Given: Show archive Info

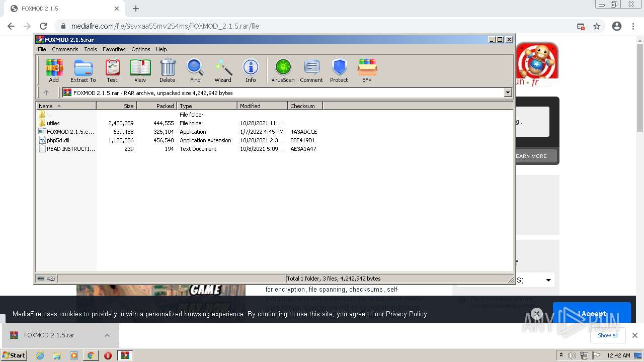Looking at the screenshot, I should pos(251,70).
